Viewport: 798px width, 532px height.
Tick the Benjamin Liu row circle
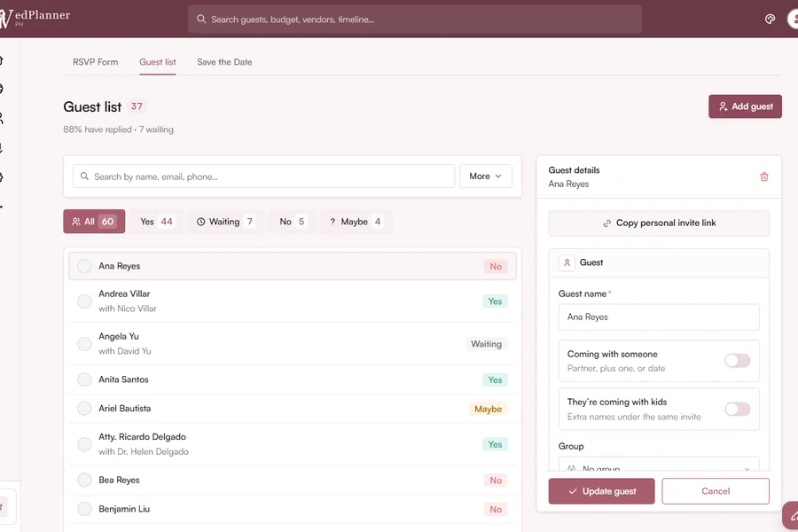click(84, 509)
